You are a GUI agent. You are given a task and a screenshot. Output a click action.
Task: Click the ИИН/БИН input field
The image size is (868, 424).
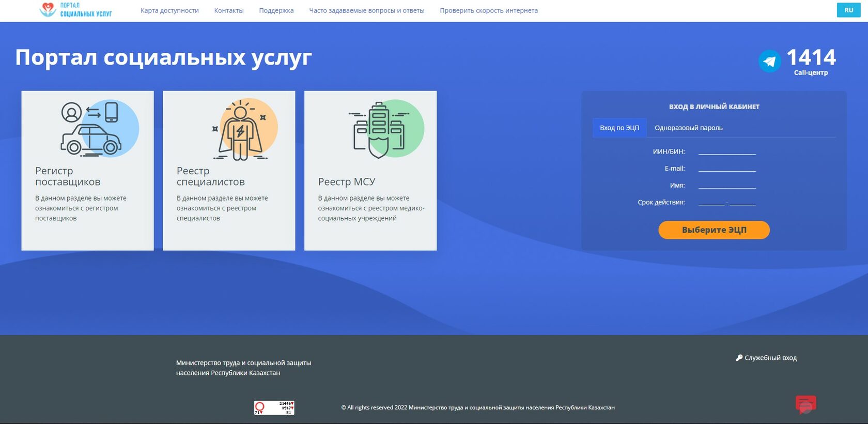[726, 151]
